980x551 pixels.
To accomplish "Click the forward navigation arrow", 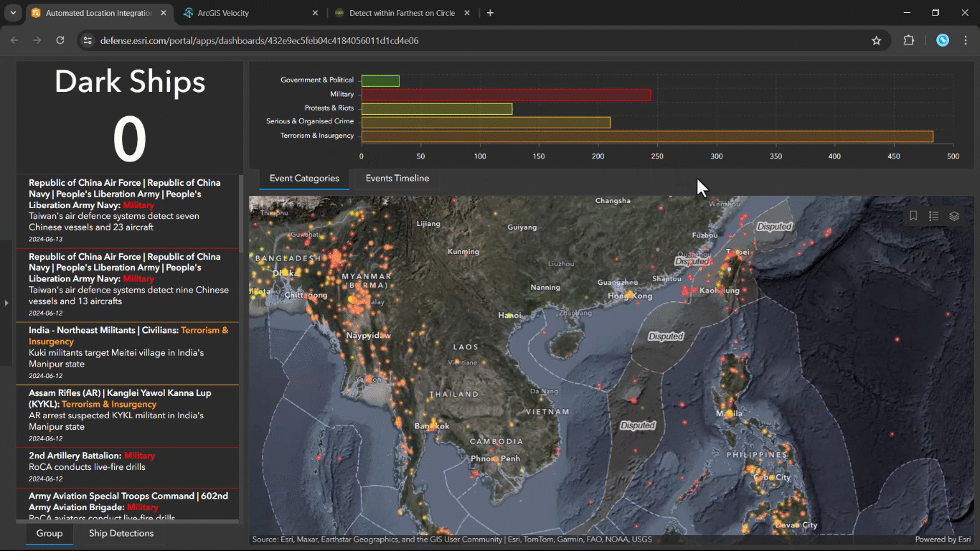I will click(x=37, y=40).
